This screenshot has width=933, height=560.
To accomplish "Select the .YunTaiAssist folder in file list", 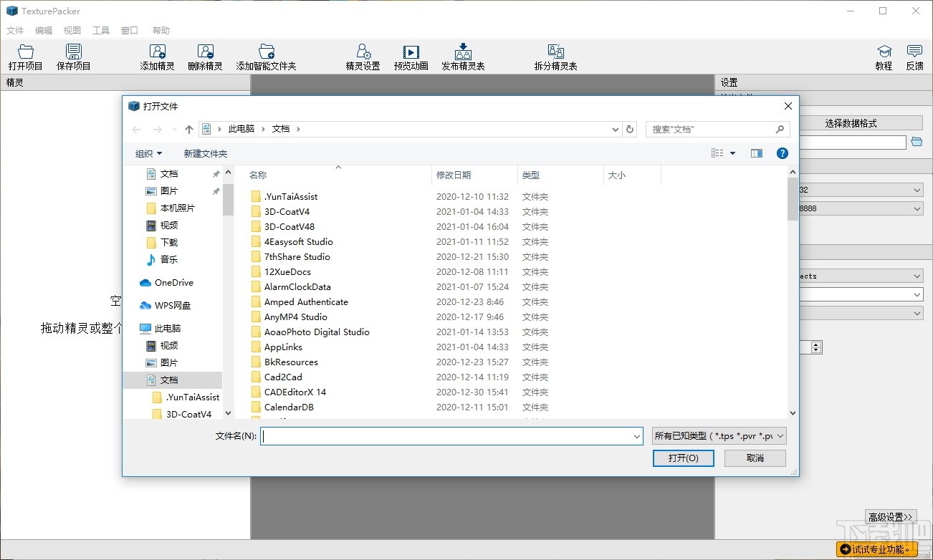I will [x=291, y=197].
